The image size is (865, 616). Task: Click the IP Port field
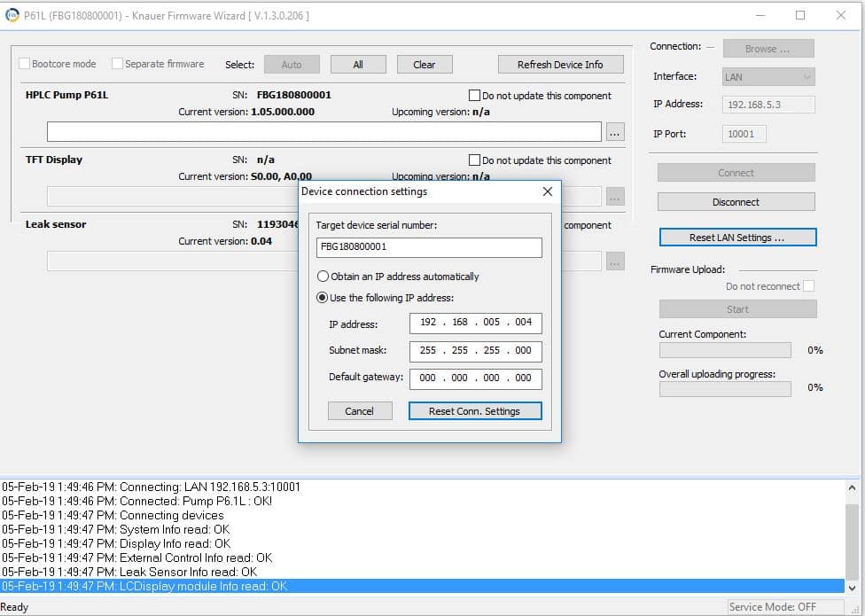pyautogui.click(x=744, y=134)
